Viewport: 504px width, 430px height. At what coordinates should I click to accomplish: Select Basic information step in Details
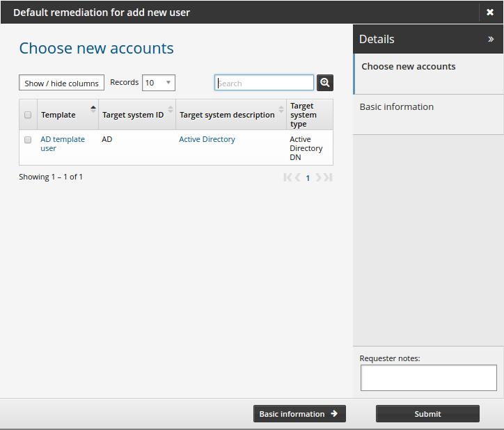coord(397,107)
